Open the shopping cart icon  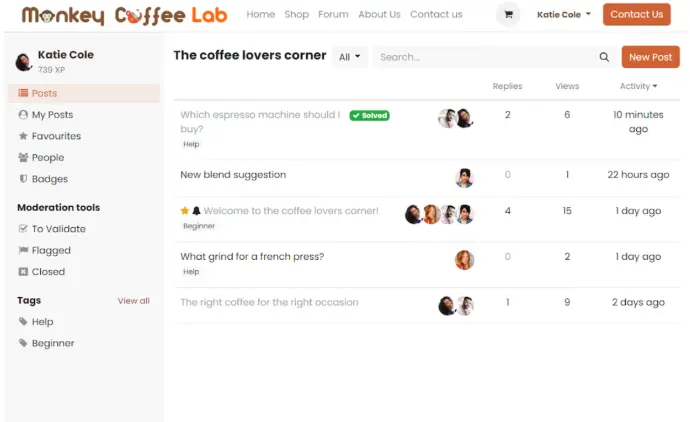coord(508,15)
